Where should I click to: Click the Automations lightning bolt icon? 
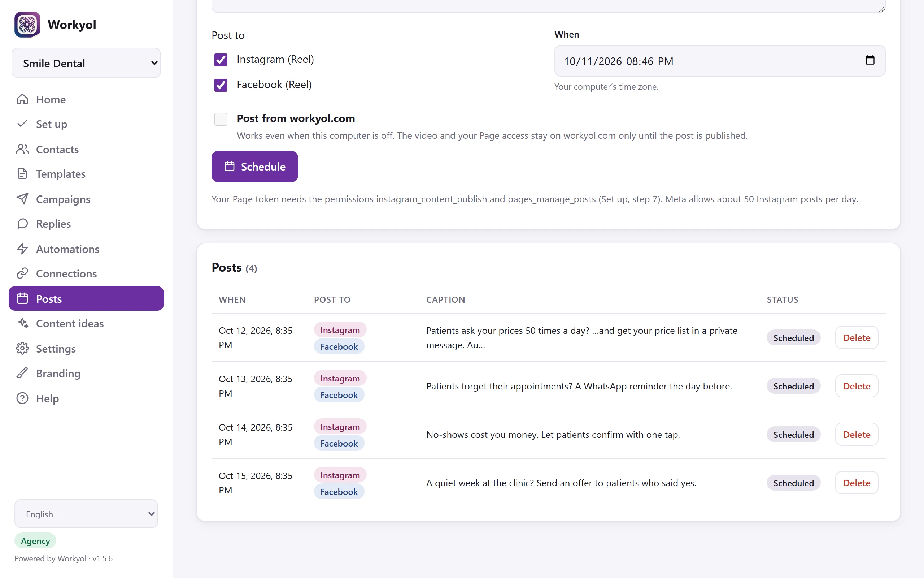pos(22,249)
